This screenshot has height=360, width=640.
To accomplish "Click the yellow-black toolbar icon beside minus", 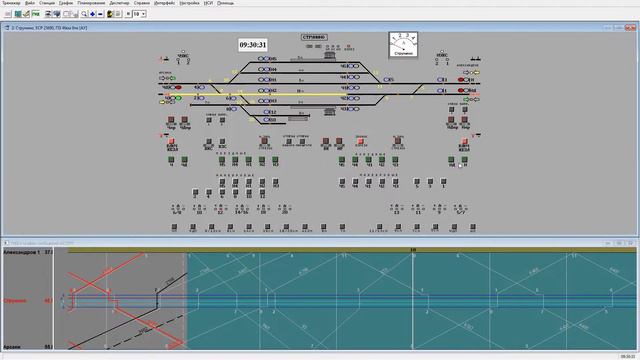I will pos(110,14).
